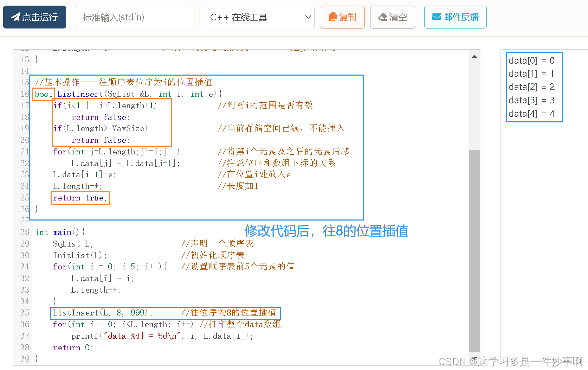Click the 点击运行 run button
The width and height of the screenshot is (588, 370).
34,17
